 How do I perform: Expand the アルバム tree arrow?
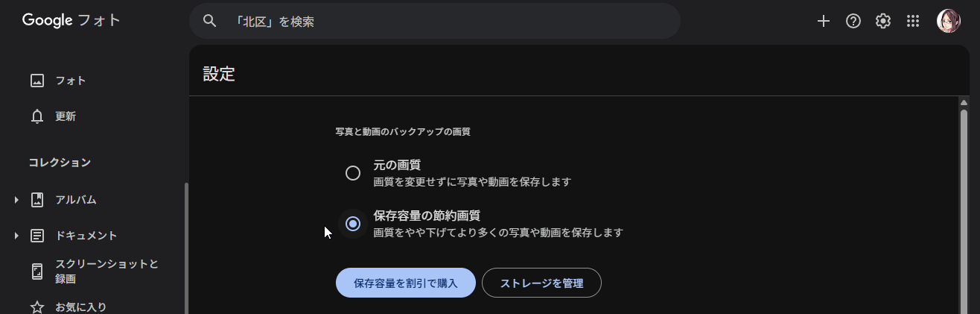(x=16, y=200)
